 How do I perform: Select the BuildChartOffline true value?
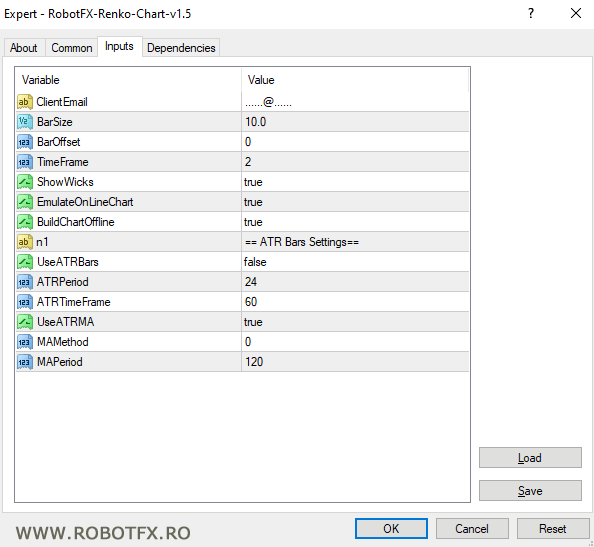click(253, 222)
